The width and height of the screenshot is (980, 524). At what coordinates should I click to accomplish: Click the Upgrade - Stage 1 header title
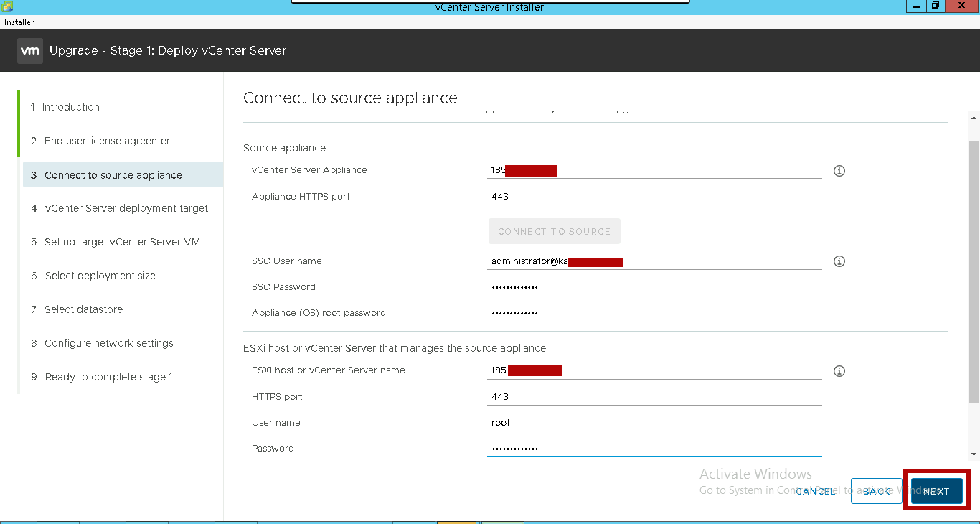click(x=168, y=51)
